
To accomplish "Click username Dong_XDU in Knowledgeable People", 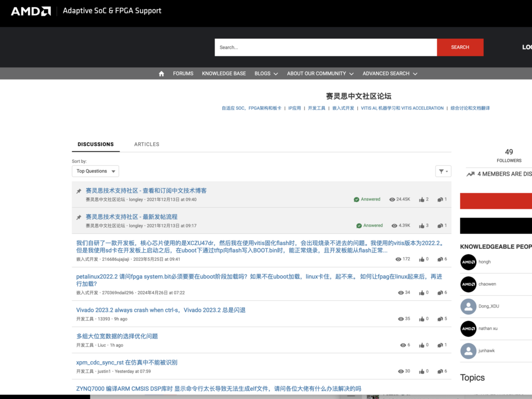I will coord(488,307).
